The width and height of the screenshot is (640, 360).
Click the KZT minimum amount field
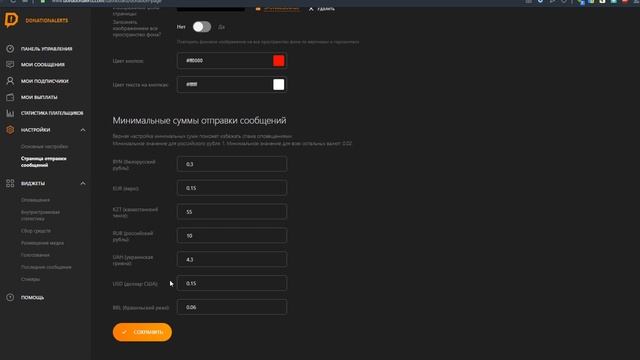point(232,212)
